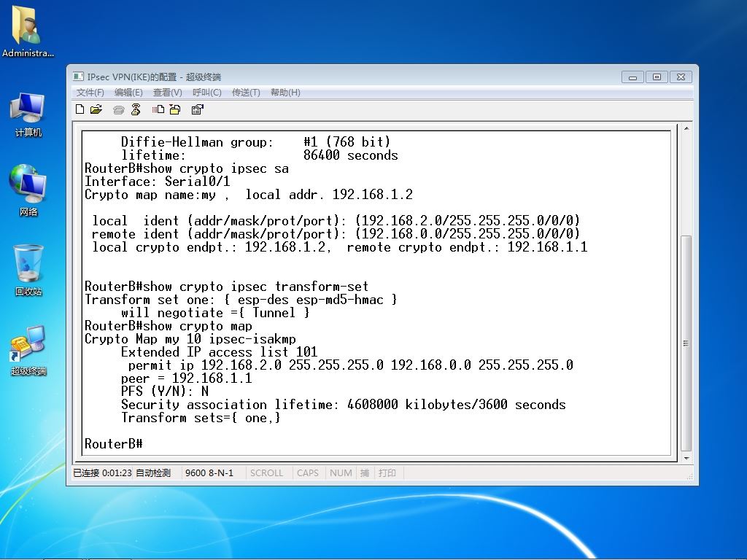The width and height of the screenshot is (747, 560).
Task: Click the 'local ident' line
Action: point(336,220)
